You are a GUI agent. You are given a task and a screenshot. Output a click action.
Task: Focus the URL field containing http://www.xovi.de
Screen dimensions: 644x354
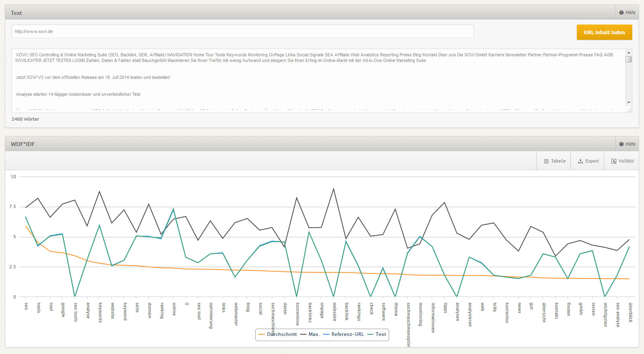point(242,31)
